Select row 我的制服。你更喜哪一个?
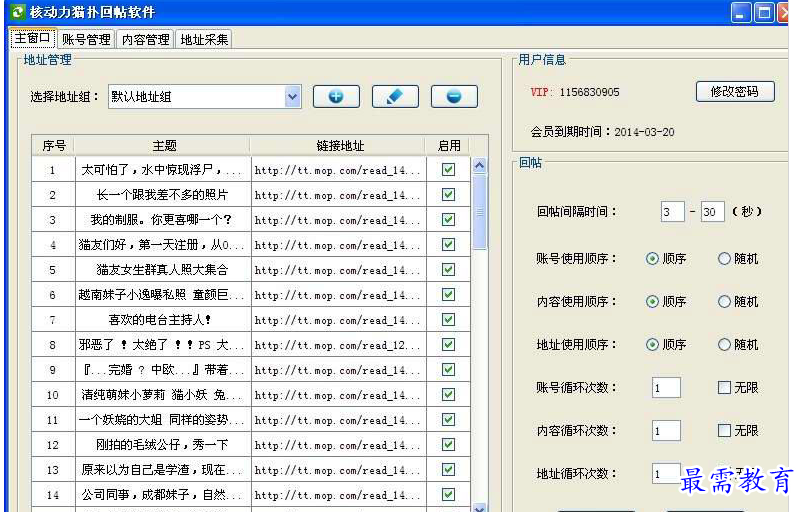This screenshot has width=802, height=512. coord(251,220)
